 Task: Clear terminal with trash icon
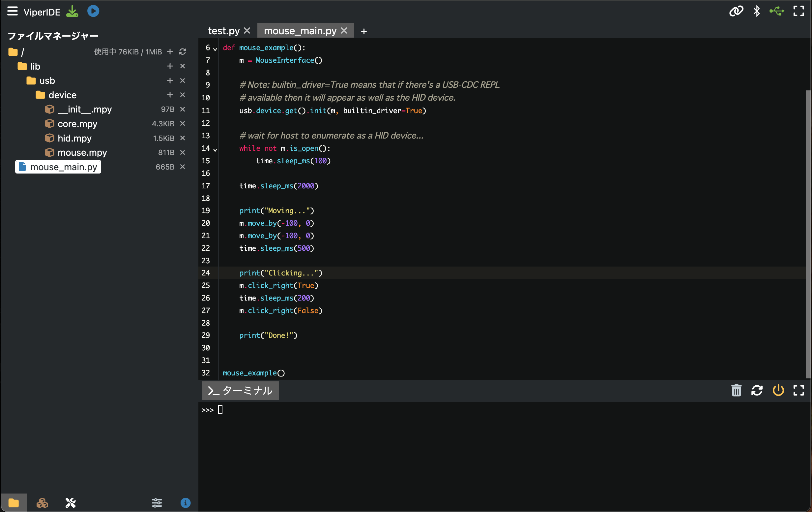(736, 391)
